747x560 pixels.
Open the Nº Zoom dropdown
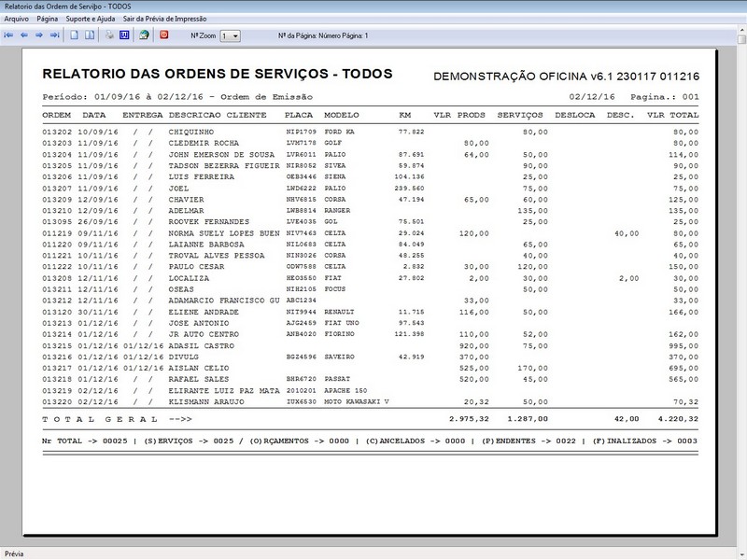pos(234,35)
